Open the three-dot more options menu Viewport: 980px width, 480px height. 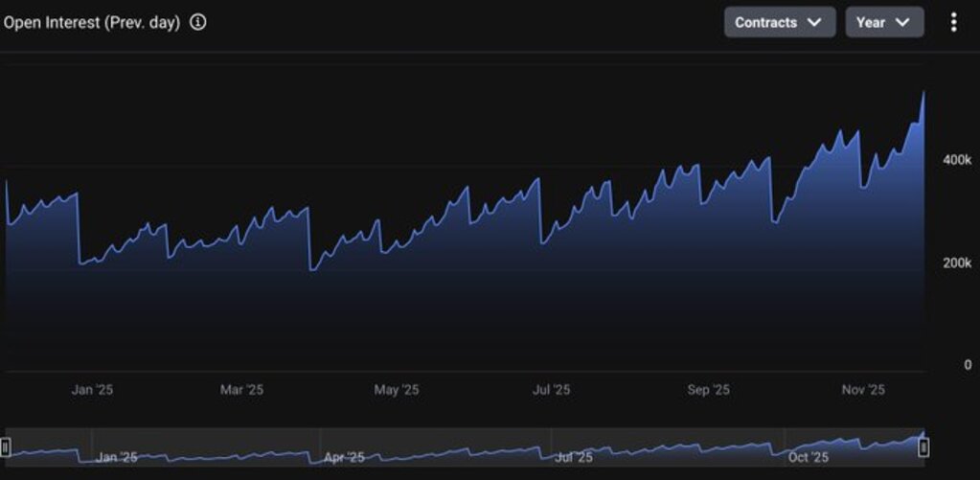(x=953, y=22)
